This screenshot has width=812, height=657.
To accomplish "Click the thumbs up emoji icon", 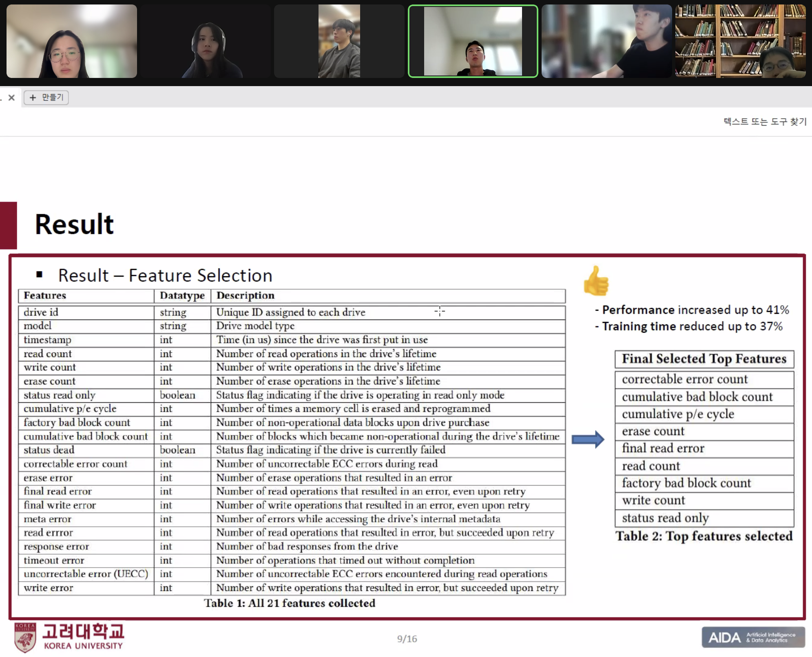I will click(596, 281).
